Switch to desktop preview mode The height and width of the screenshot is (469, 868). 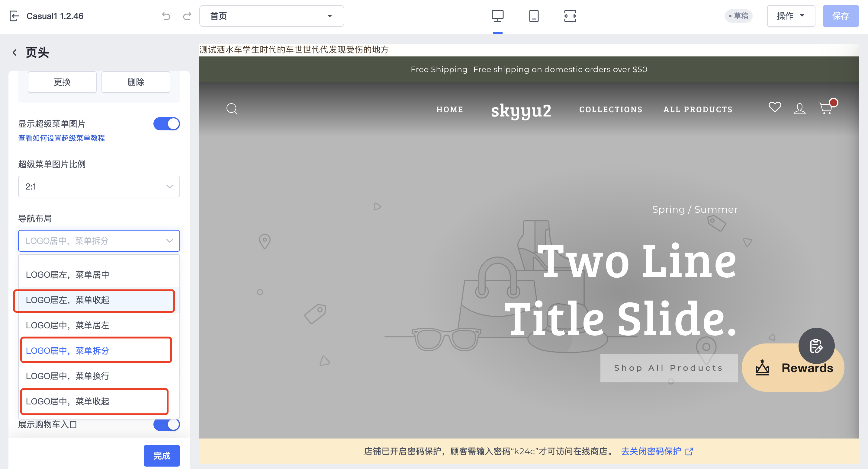[497, 16]
